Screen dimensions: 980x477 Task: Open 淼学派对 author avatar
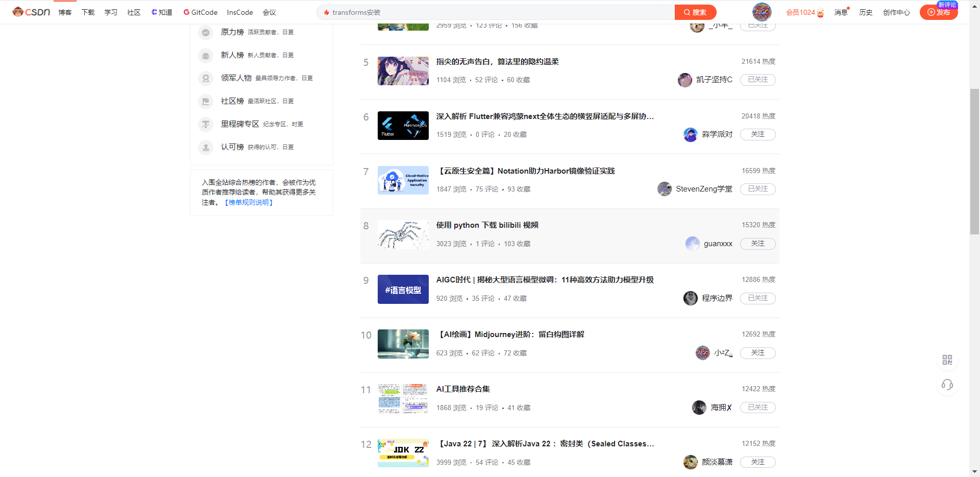point(691,135)
